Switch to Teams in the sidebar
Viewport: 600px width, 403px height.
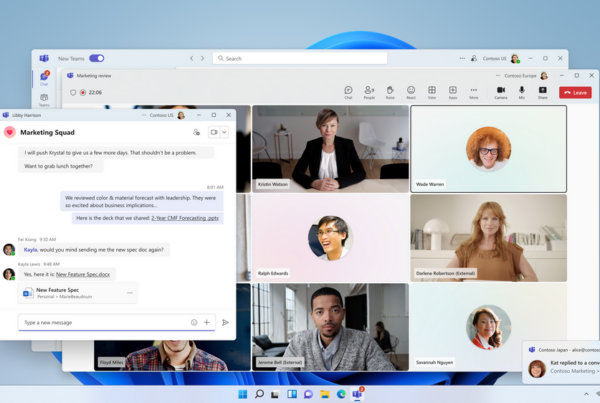(x=44, y=100)
